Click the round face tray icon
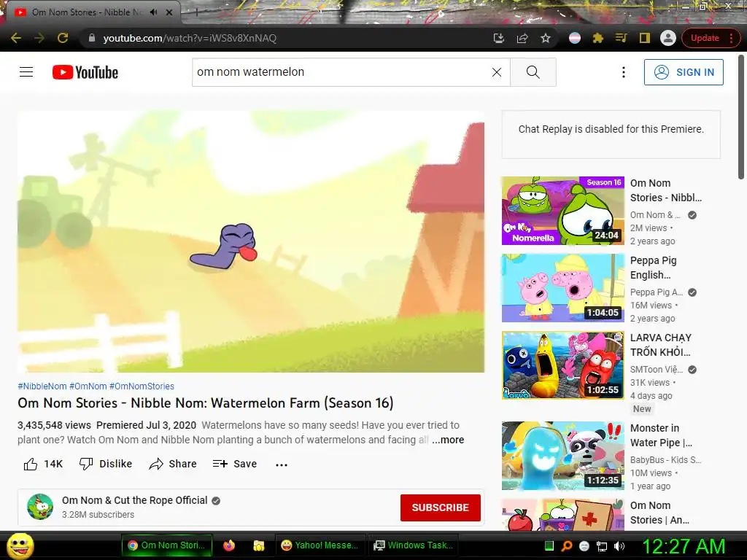Viewport: 747px width, 560px height. tap(584, 546)
